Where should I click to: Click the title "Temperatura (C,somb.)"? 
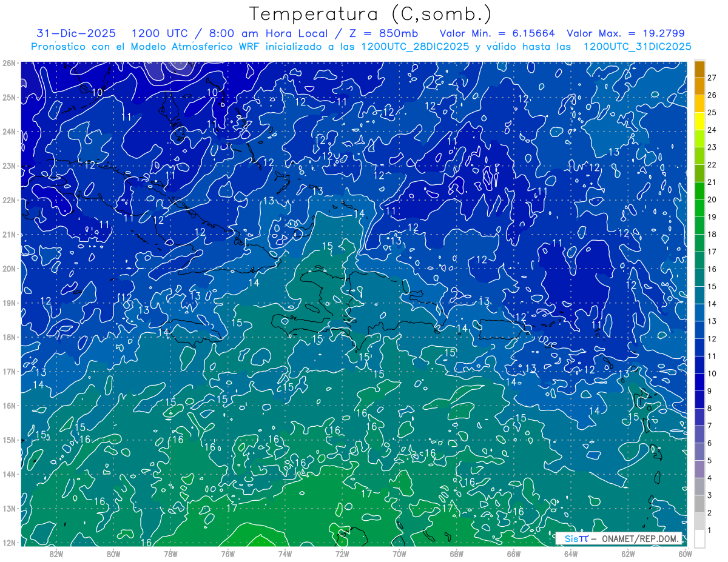click(371, 15)
